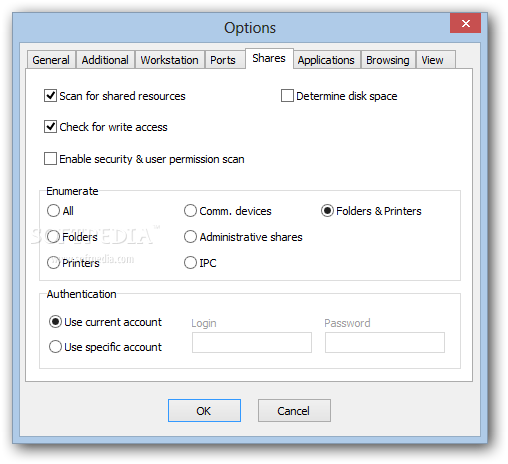The image size is (508, 464).
Task: Click the Cancel button
Action: coord(294,411)
